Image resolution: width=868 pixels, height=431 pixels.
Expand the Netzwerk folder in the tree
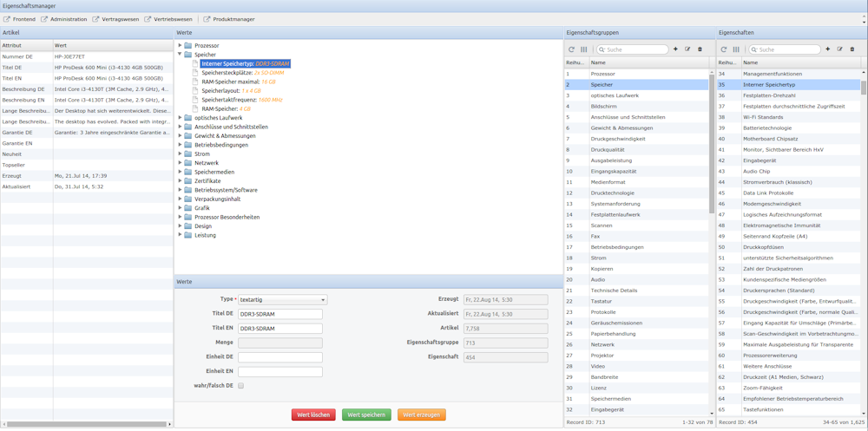(180, 163)
